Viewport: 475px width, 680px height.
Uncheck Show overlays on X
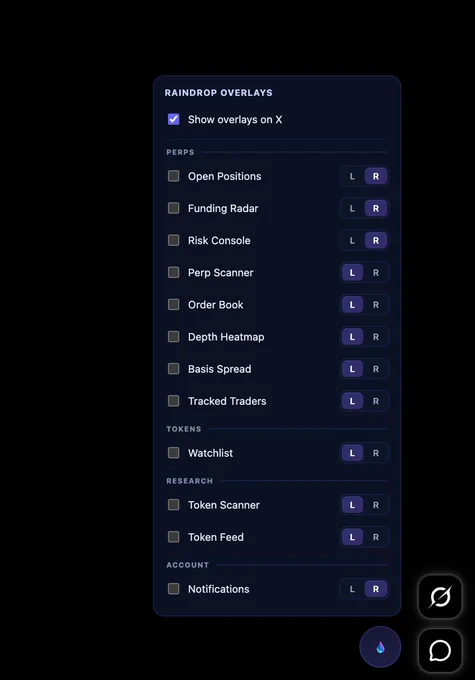pyautogui.click(x=174, y=119)
